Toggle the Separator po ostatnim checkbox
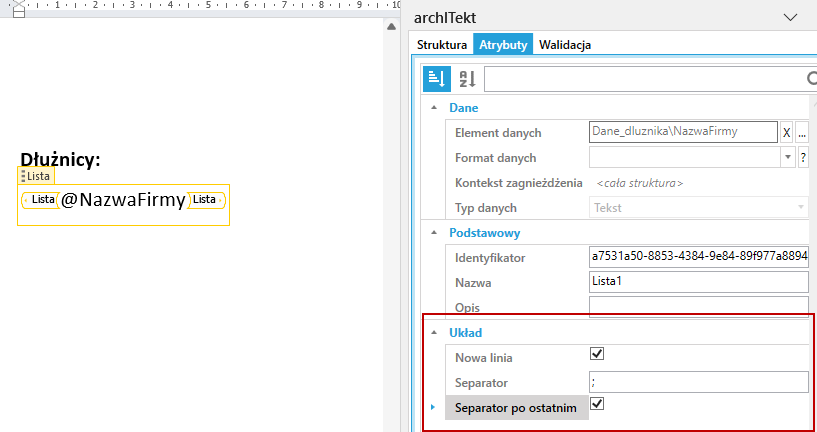 tap(597, 404)
